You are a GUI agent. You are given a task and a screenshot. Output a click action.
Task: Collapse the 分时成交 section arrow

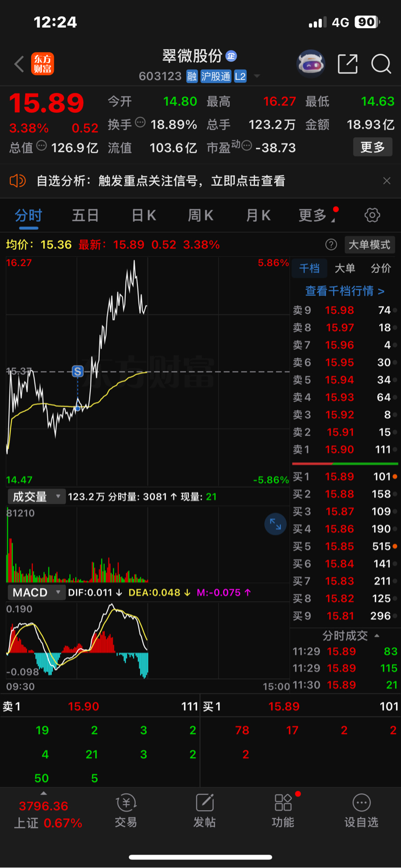pyautogui.click(x=377, y=636)
